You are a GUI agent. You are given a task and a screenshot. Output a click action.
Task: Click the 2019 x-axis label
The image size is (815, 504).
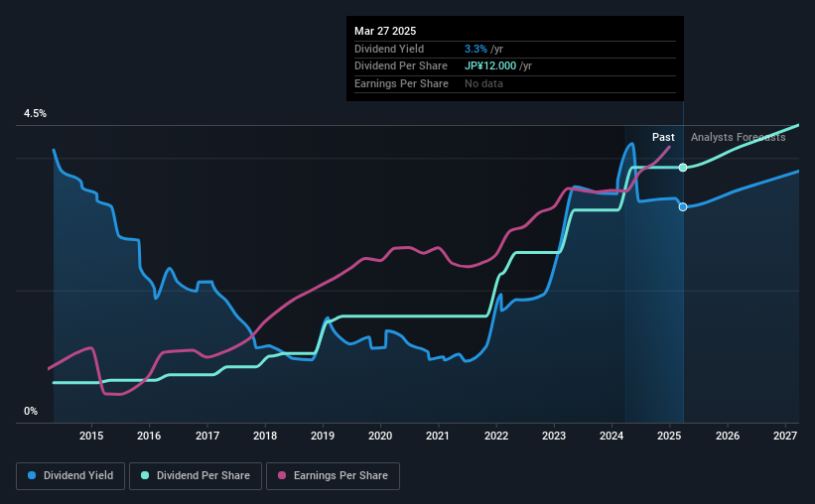[323, 436]
